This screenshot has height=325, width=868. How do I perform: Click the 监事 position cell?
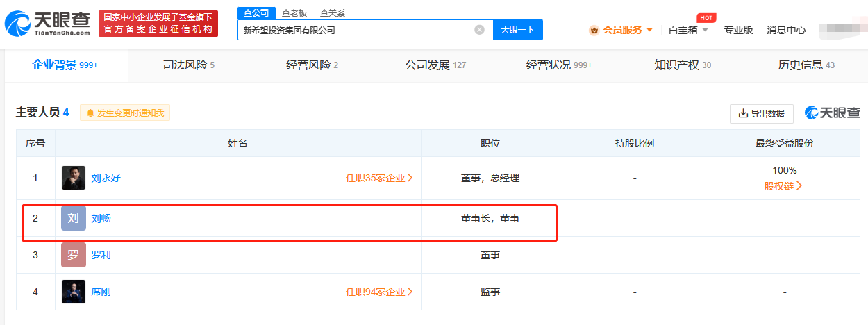pos(490,292)
